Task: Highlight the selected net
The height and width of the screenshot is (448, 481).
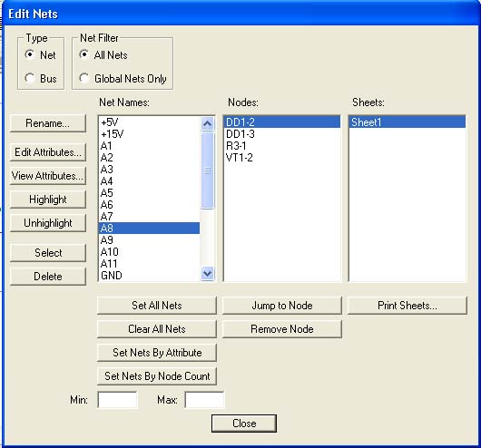Action: [x=48, y=200]
